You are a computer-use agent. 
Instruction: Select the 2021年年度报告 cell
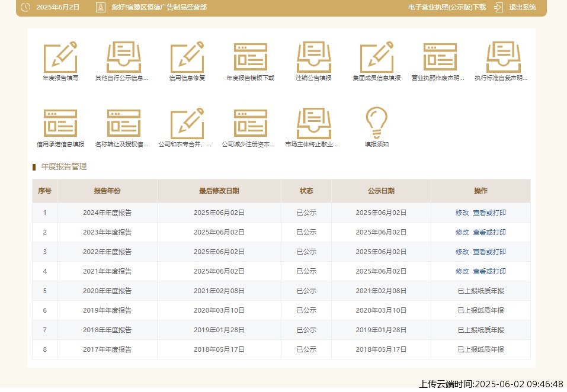click(107, 271)
